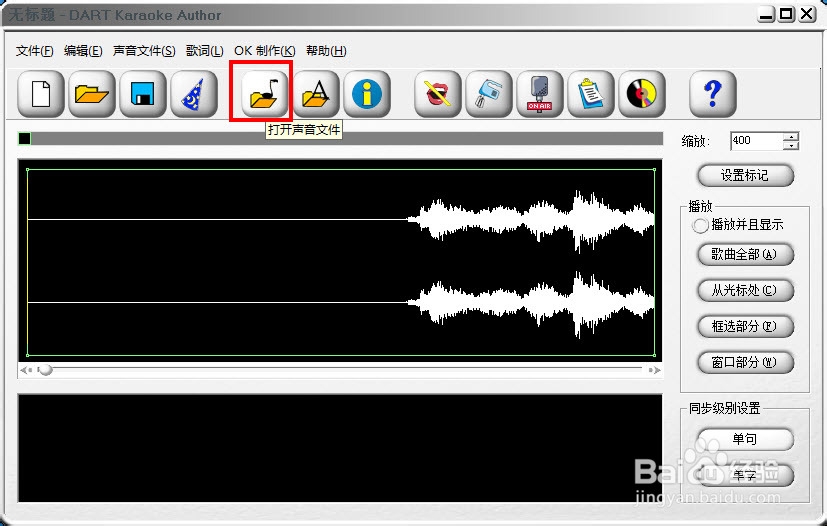Play window part with 窗口部分(W) button
Screen dimensions: 827x526
point(745,362)
